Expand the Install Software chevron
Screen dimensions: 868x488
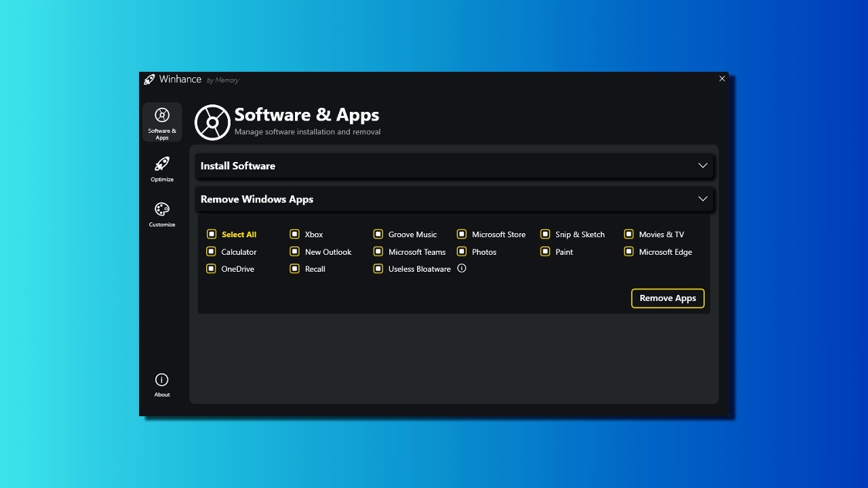click(703, 165)
